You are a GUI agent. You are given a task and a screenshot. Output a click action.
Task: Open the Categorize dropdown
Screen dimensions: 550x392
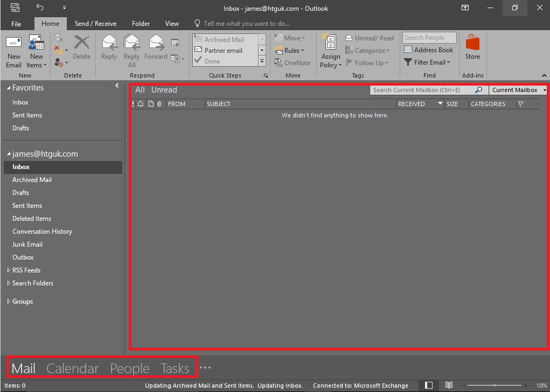[367, 51]
